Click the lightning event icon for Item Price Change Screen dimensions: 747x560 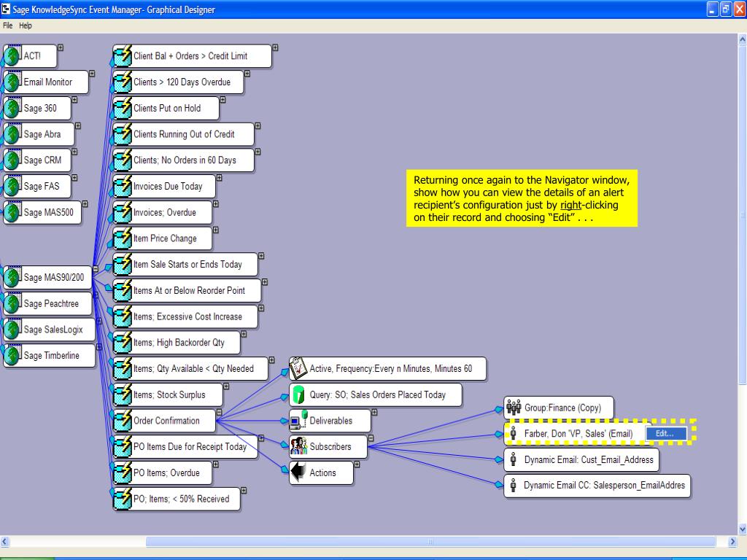(123, 238)
